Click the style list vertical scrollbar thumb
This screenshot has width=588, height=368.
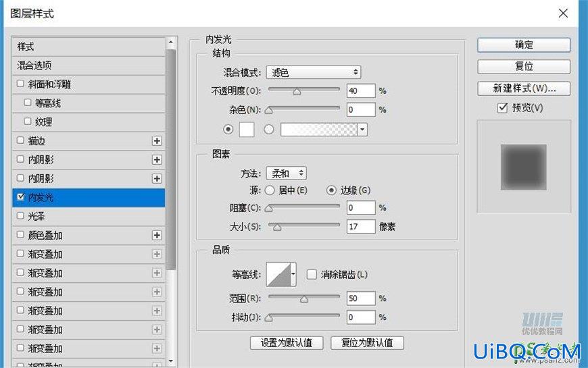(x=171, y=159)
